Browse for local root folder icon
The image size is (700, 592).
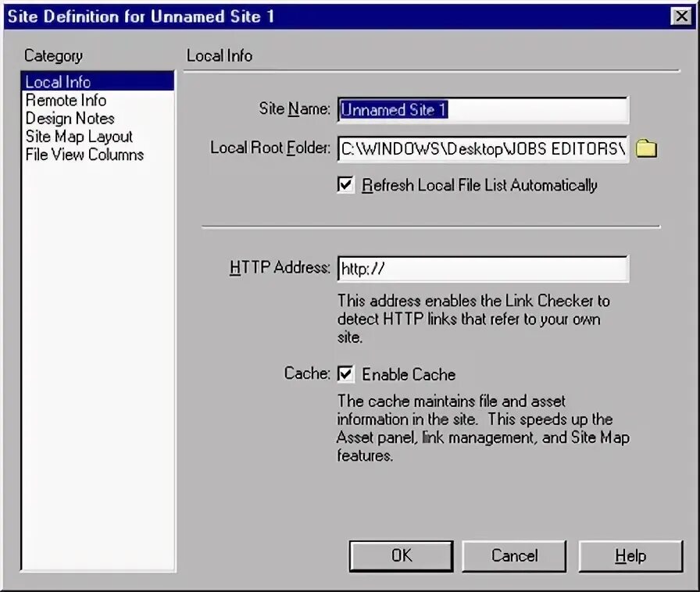point(646,148)
